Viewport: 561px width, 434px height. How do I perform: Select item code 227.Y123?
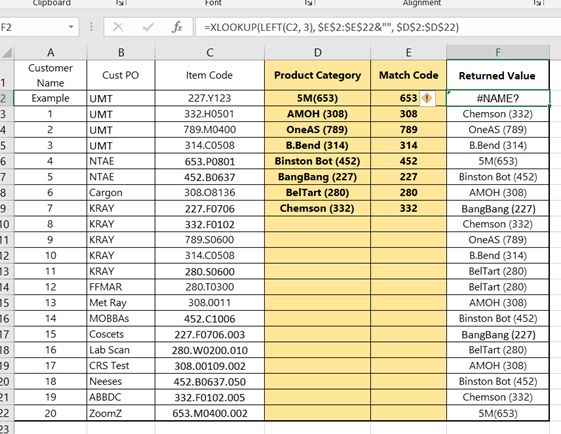click(x=210, y=98)
